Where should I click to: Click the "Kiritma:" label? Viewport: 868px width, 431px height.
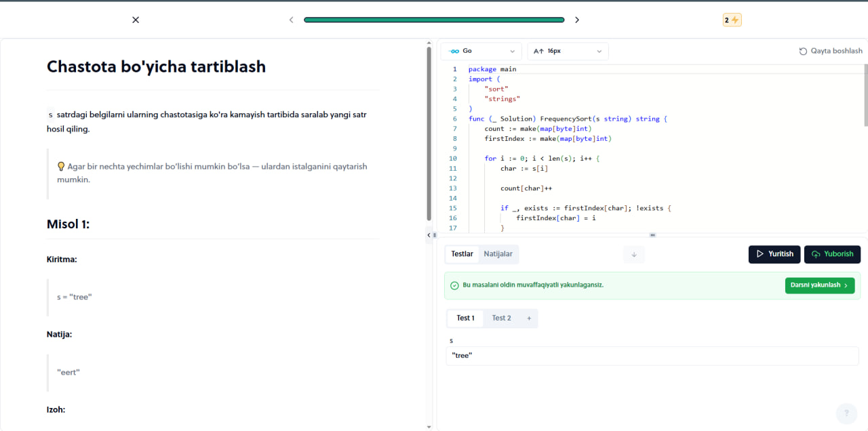point(62,259)
